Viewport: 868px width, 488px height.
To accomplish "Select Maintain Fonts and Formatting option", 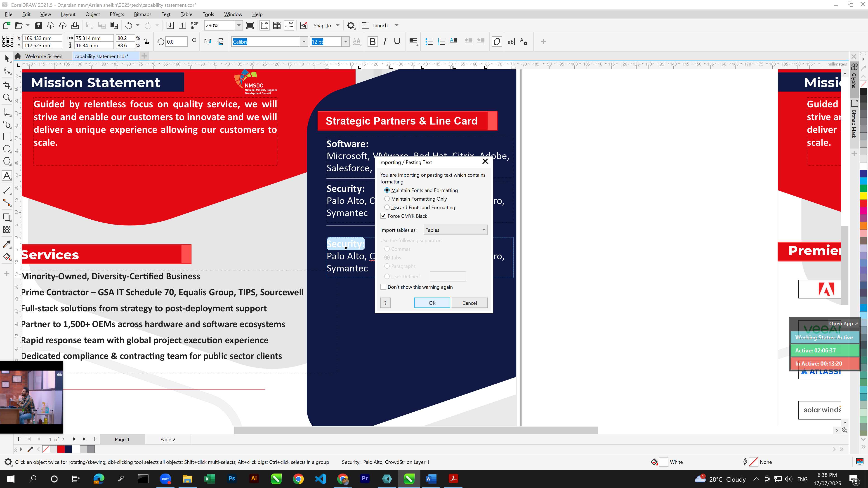I will 387,190.
